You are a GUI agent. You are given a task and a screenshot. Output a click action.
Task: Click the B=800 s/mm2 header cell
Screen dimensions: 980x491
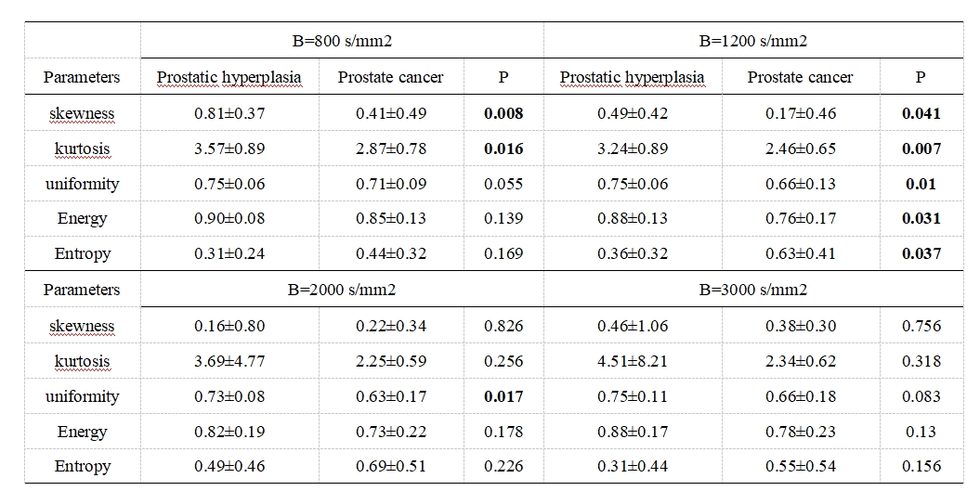(x=341, y=42)
